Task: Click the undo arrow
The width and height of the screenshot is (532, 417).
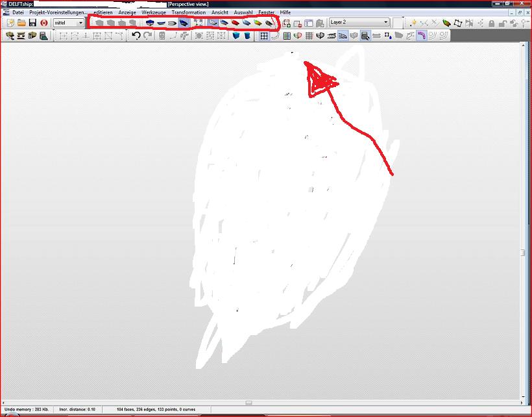Action: (x=136, y=36)
